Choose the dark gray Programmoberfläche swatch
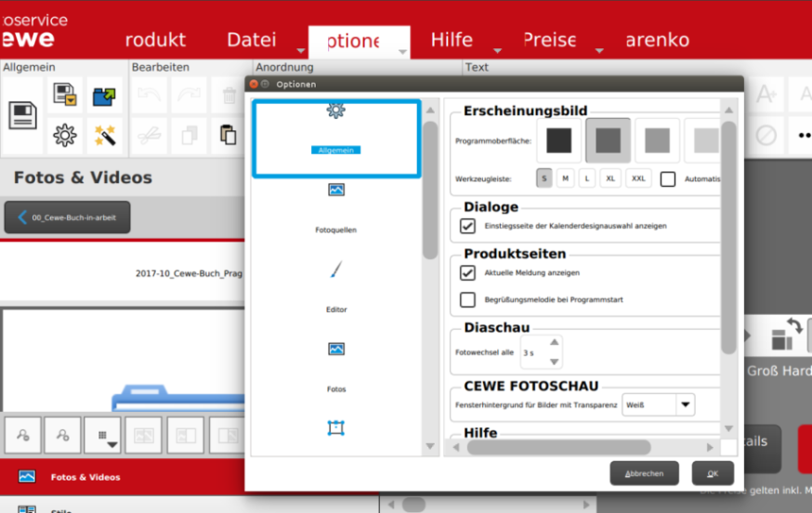812x513 pixels. pos(608,140)
